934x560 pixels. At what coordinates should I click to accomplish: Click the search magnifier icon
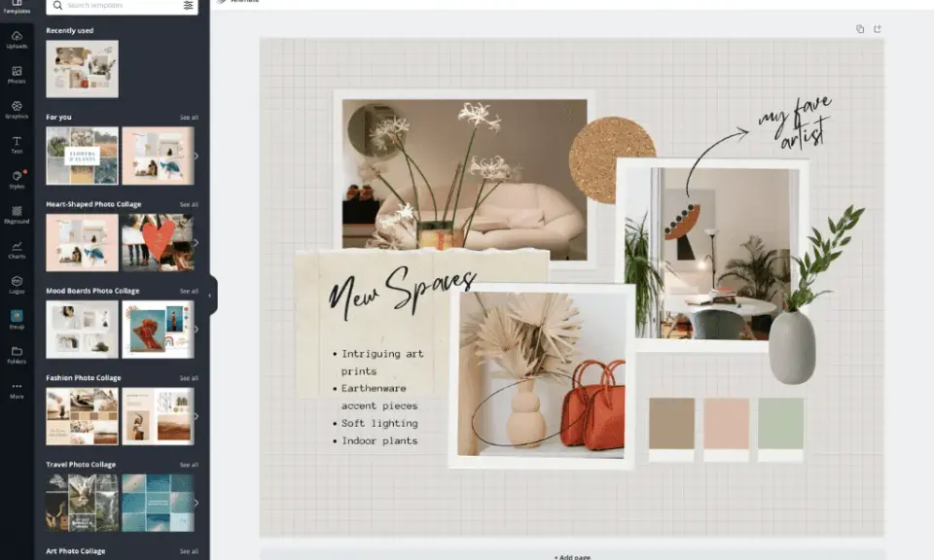57,6
